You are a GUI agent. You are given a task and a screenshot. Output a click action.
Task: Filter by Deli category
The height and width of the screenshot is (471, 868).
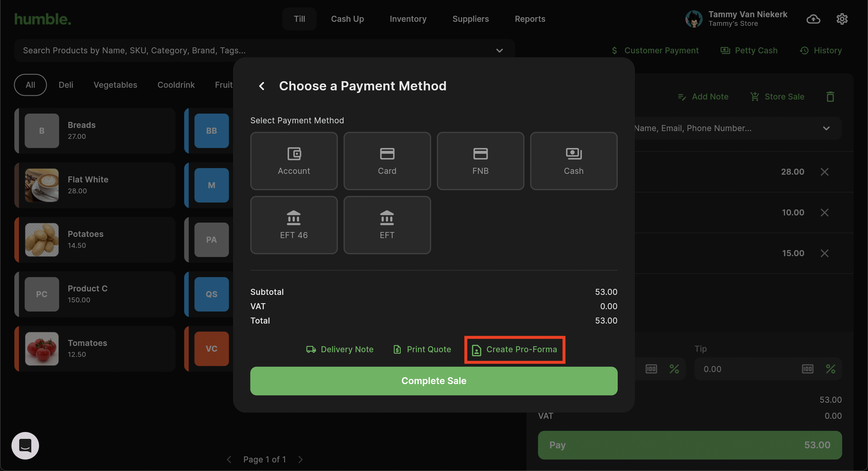tap(66, 85)
